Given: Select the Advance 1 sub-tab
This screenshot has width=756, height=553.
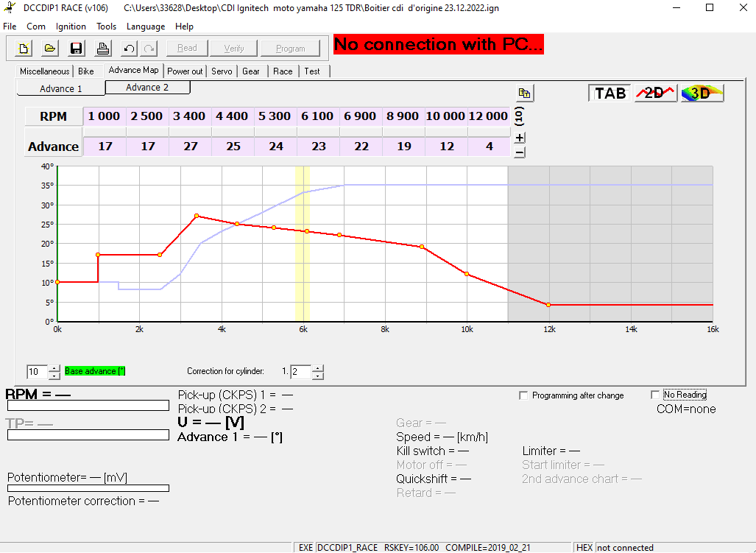Looking at the screenshot, I should (61, 88).
